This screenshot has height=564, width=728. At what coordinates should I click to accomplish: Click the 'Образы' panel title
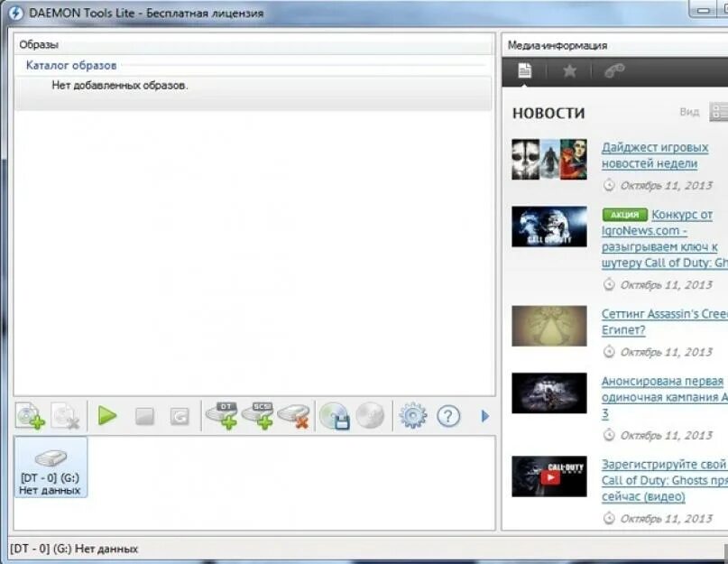click(39, 45)
